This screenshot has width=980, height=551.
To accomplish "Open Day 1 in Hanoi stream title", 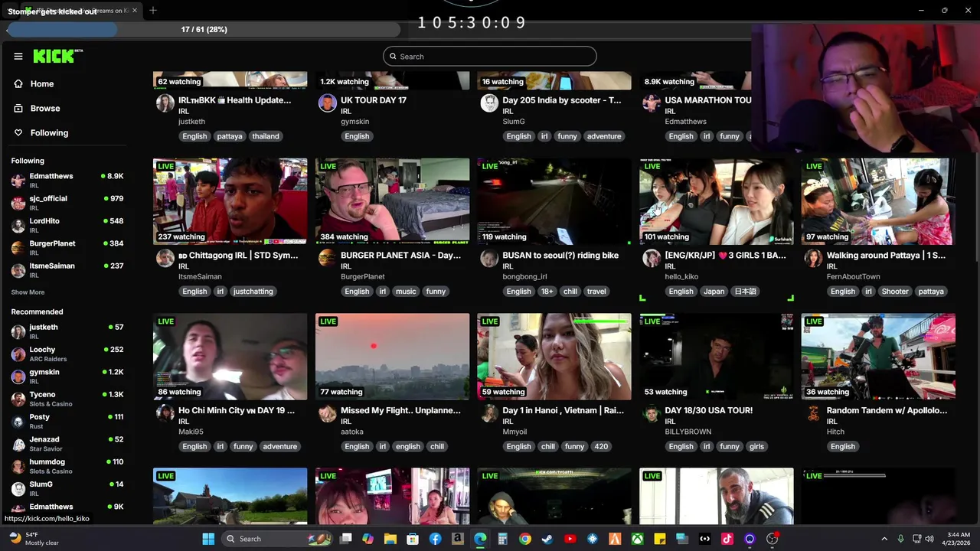I will [563, 411].
